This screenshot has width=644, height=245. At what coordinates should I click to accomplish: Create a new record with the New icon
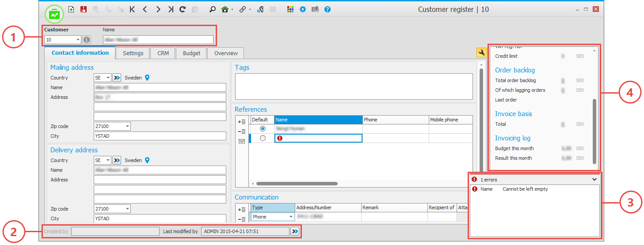point(71,9)
